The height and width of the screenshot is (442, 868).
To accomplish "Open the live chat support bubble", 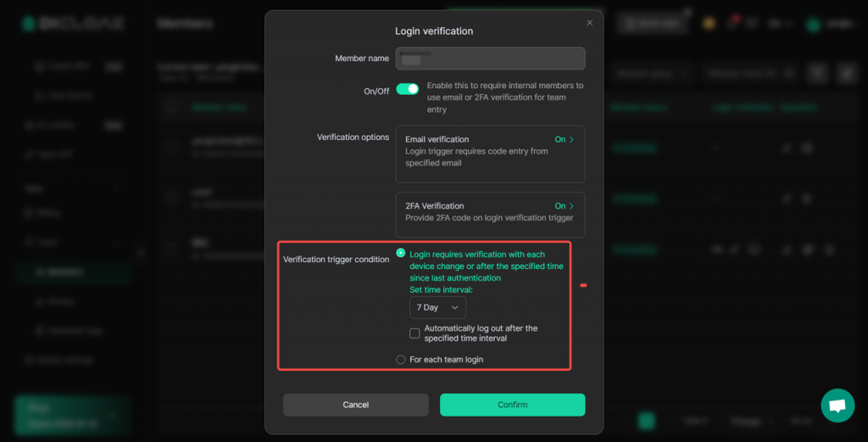I will [x=837, y=406].
